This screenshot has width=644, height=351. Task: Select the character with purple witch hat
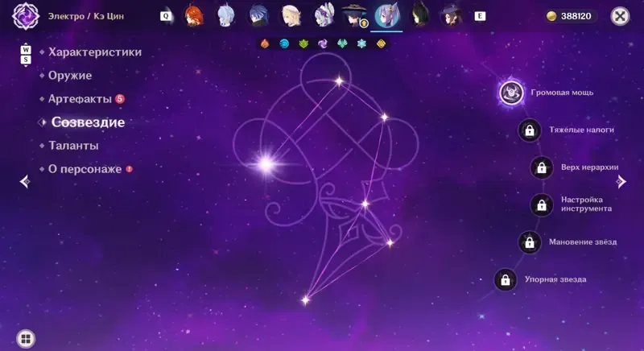pyautogui.click(x=452, y=16)
